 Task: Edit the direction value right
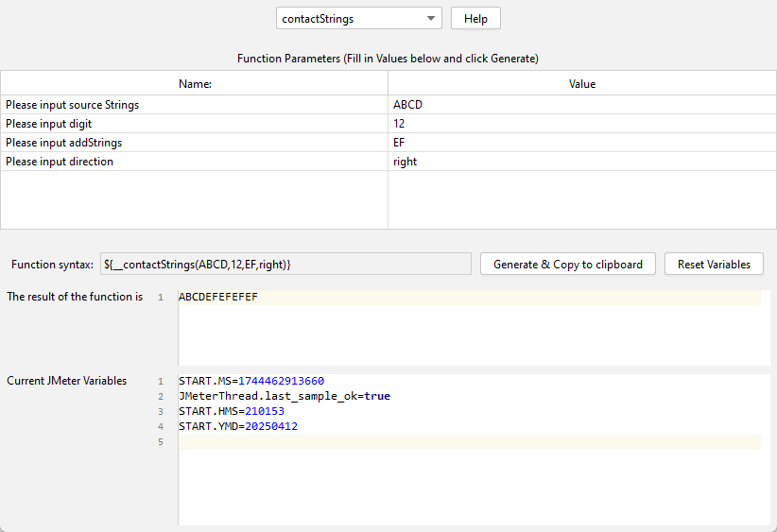click(x=581, y=162)
